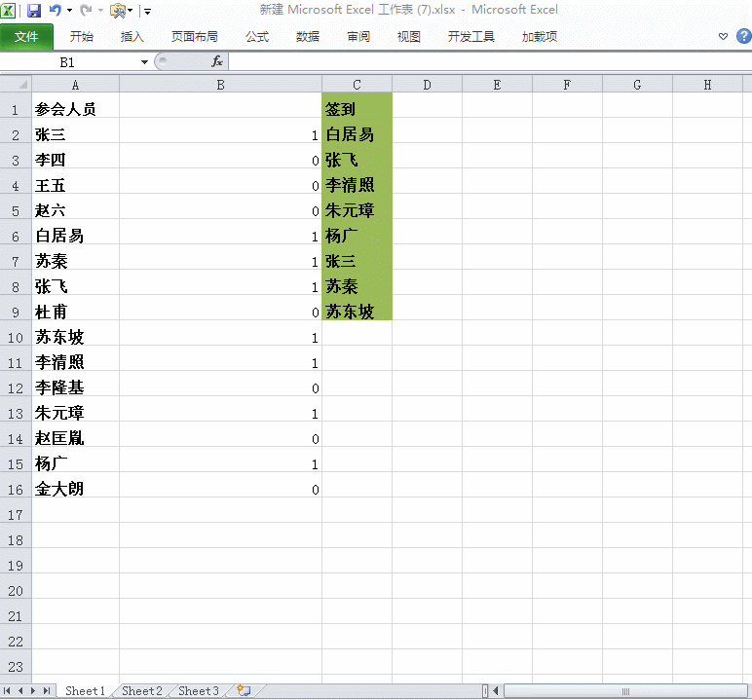Click the Insert Worksheet icon
This screenshot has width=752, height=700.
(244, 691)
